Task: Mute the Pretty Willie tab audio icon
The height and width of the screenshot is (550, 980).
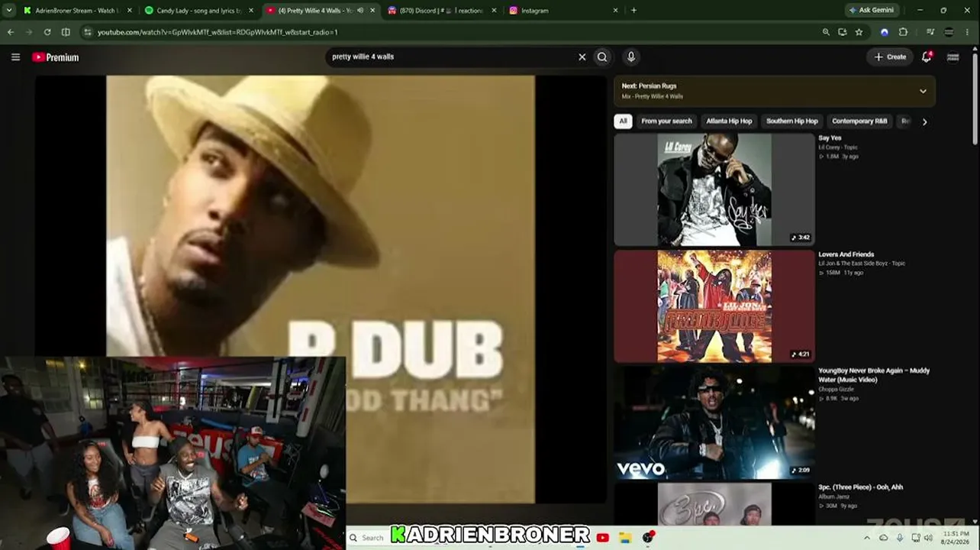Action: pyautogui.click(x=360, y=11)
